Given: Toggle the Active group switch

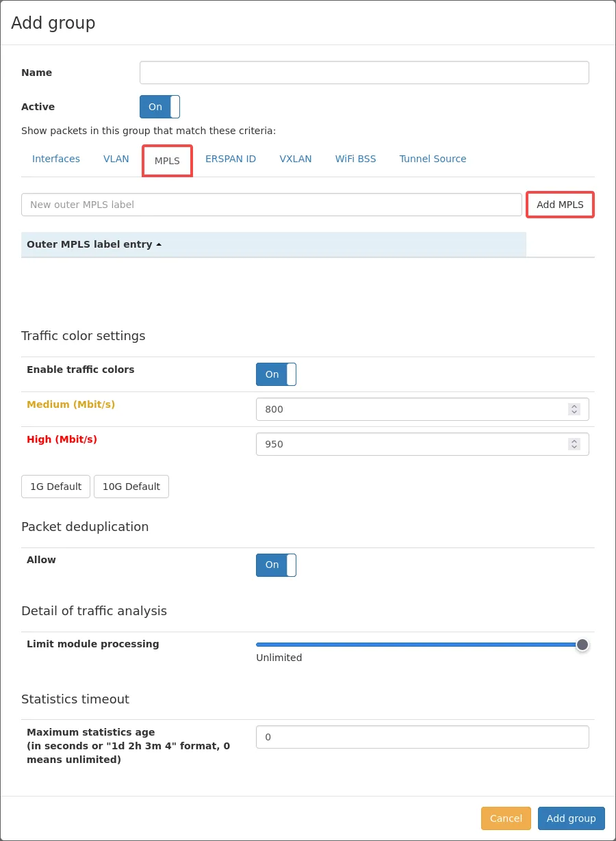Looking at the screenshot, I should [x=159, y=107].
